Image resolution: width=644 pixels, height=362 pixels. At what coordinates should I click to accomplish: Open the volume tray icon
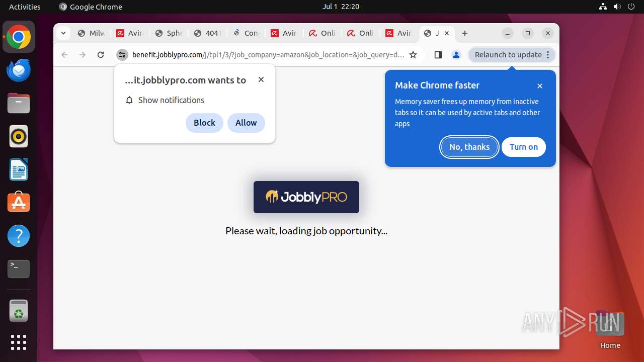617,7
